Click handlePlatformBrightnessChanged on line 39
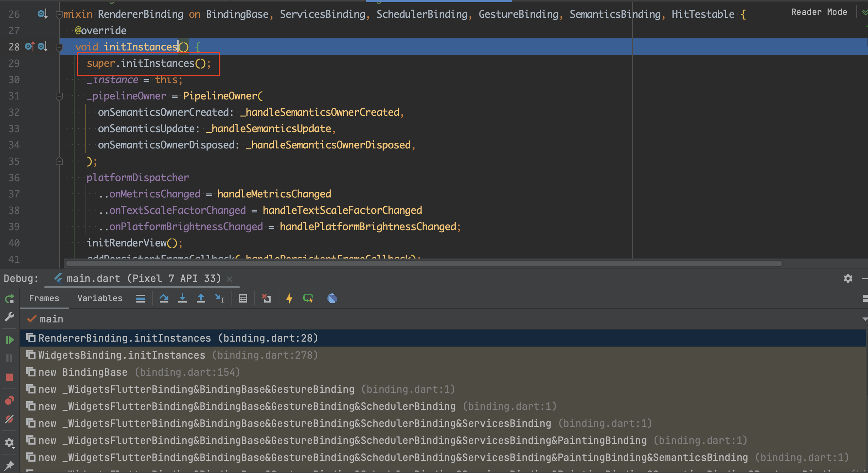 [x=368, y=227]
